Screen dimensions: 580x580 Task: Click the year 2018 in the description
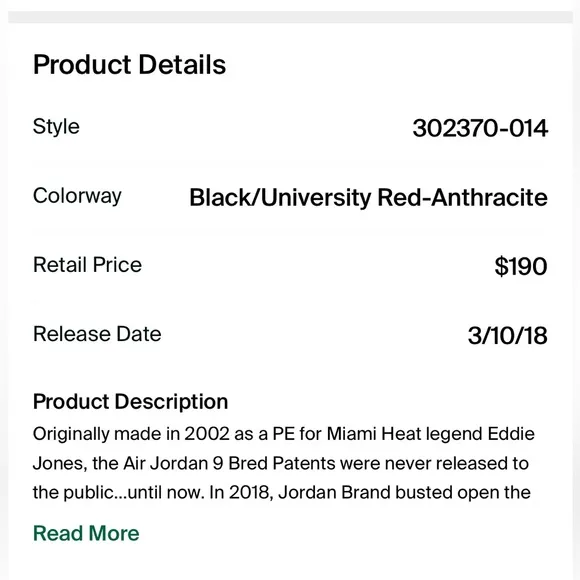coord(251,492)
